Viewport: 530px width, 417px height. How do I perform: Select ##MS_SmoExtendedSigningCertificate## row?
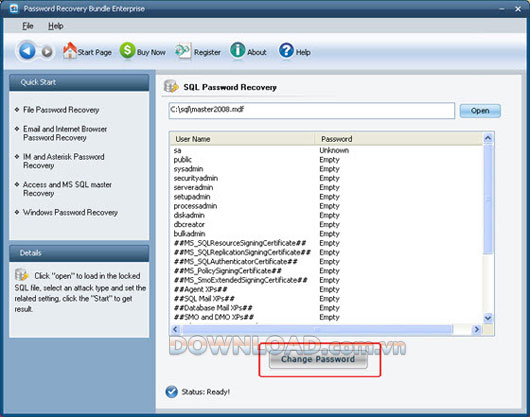click(x=326, y=280)
